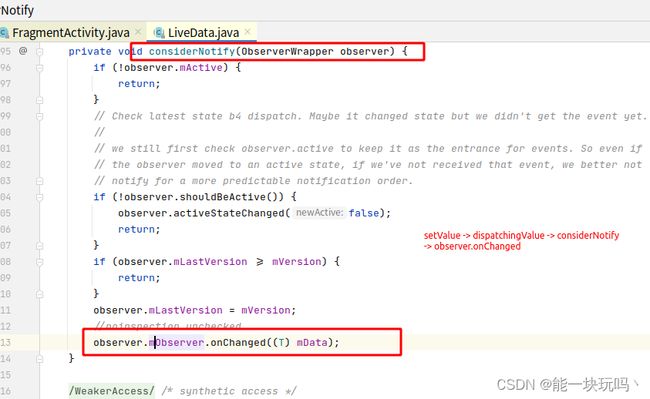Click the onChanged method call
This screenshot has height=399, width=650.
(238, 342)
